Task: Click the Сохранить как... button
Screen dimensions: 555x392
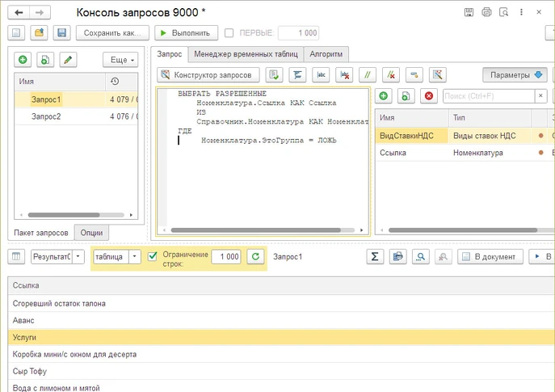Action: click(x=112, y=33)
